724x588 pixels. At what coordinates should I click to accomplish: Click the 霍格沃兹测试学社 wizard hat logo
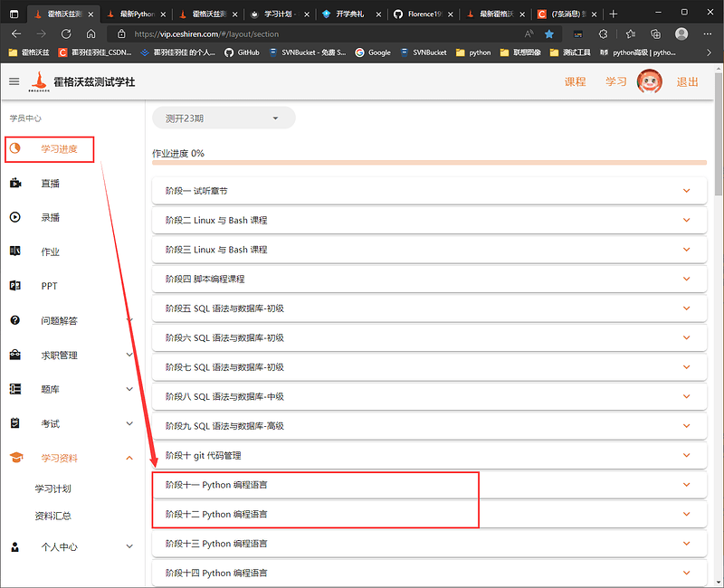pos(39,81)
